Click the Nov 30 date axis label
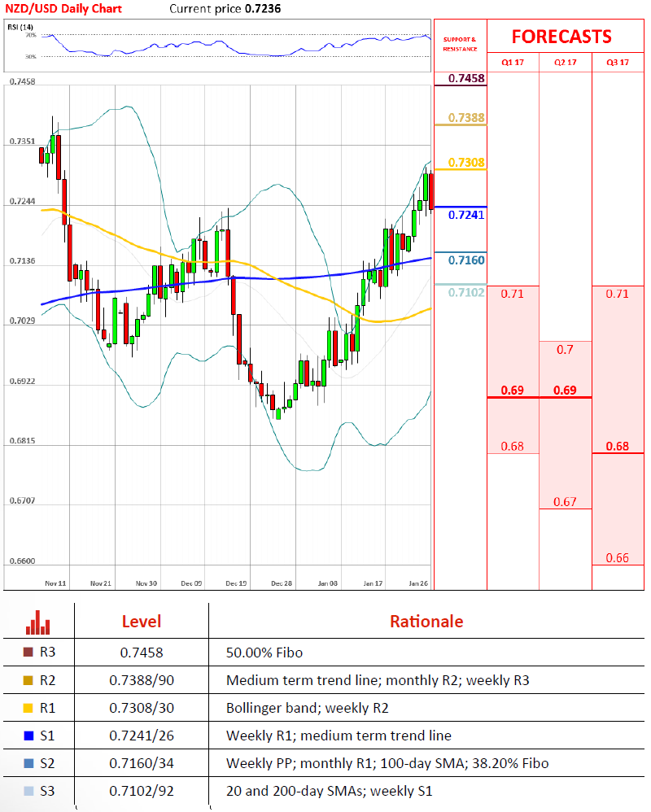The image size is (651, 812). [x=146, y=583]
